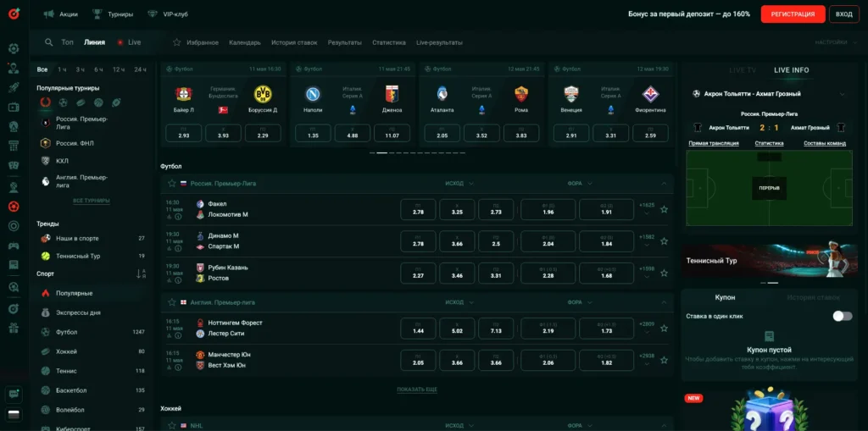Screen dimensions: 868x431
Task: Star the Россия. Премьер-Лига league header
Action: click(171, 183)
